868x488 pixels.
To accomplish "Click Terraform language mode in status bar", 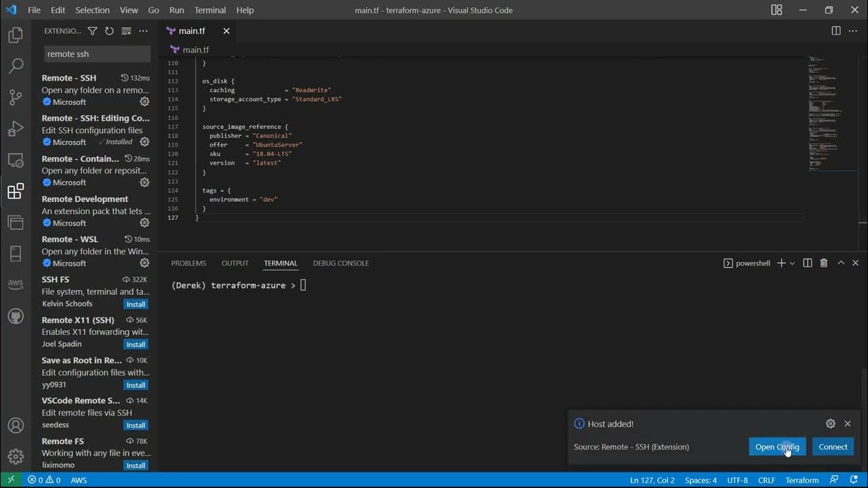I will 802,480.
